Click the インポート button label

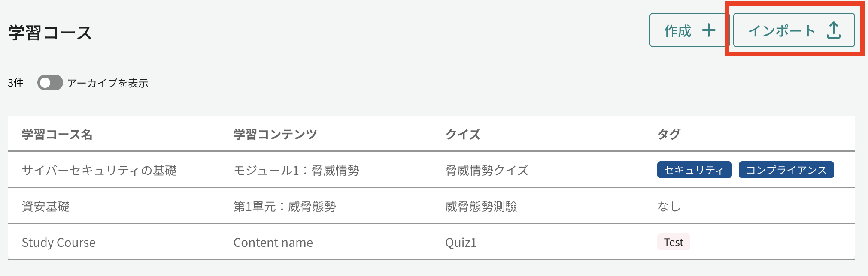(x=782, y=31)
